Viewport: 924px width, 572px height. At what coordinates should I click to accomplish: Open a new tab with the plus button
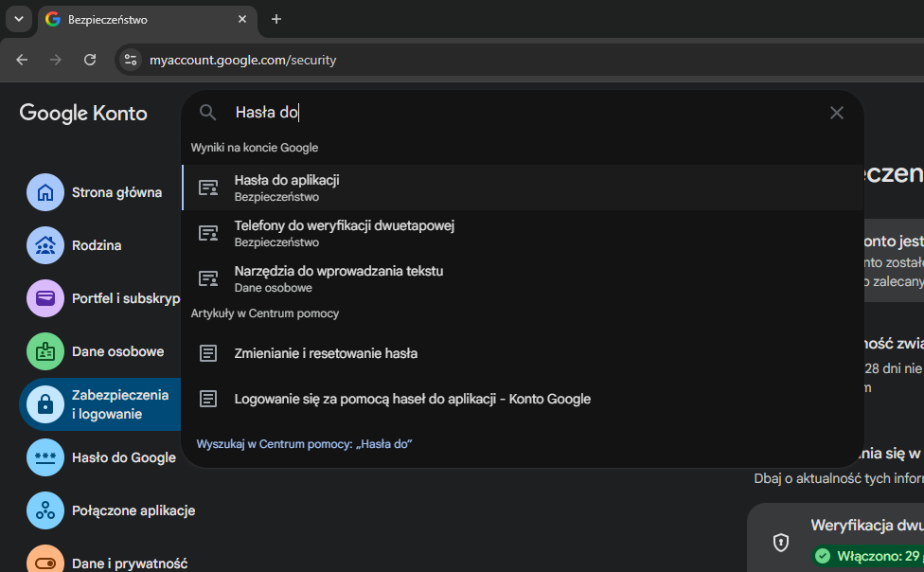coord(275,19)
